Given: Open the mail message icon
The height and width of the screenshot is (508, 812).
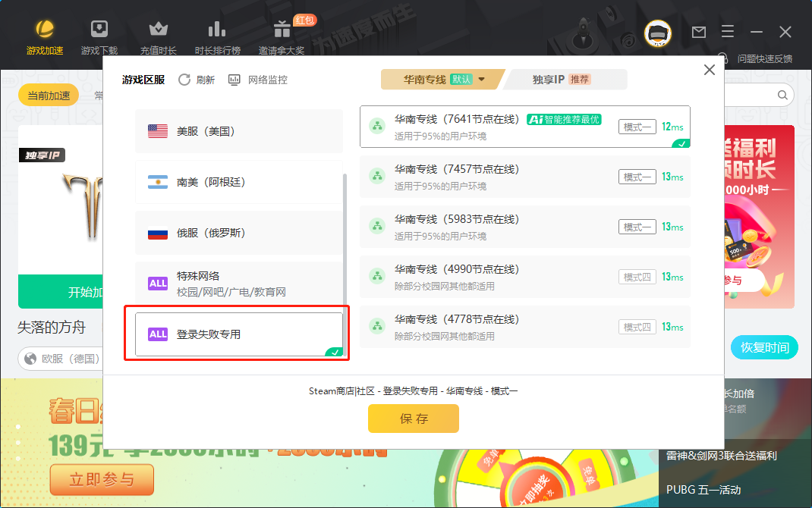Looking at the screenshot, I should coord(698,32).
